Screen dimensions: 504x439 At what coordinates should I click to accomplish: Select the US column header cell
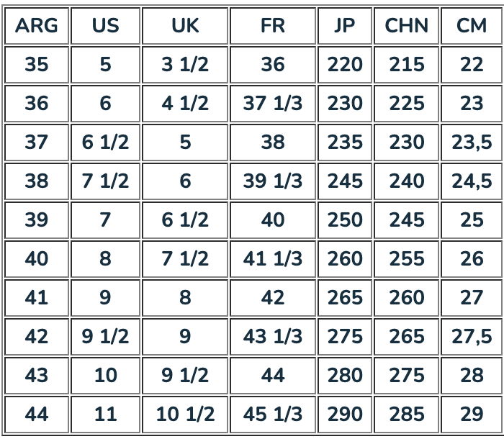tap(105, 26)
